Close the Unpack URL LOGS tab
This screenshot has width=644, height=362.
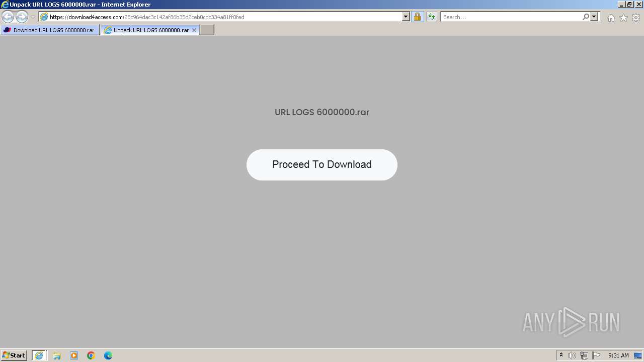pos(194,30)
